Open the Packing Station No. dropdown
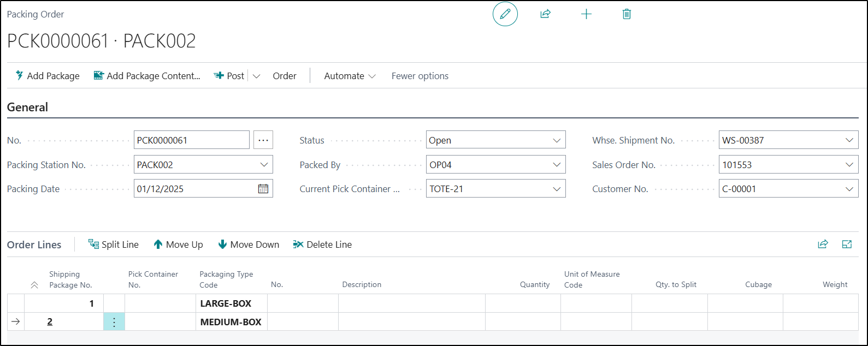868x346 pixels. [x=264, y=165]
